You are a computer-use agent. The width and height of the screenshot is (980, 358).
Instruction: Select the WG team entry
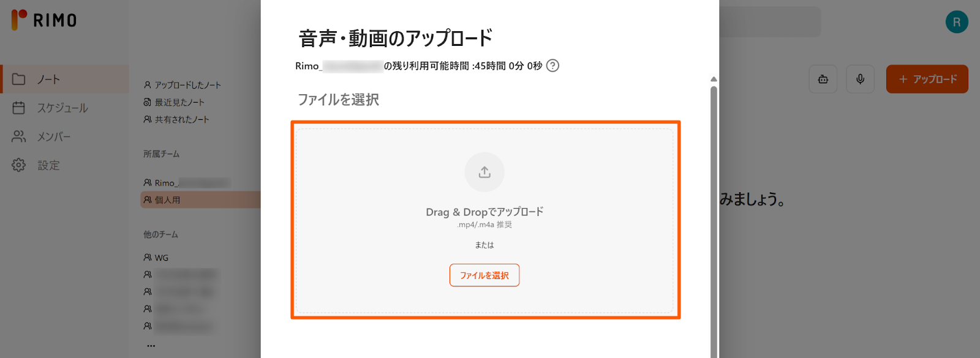161,258
